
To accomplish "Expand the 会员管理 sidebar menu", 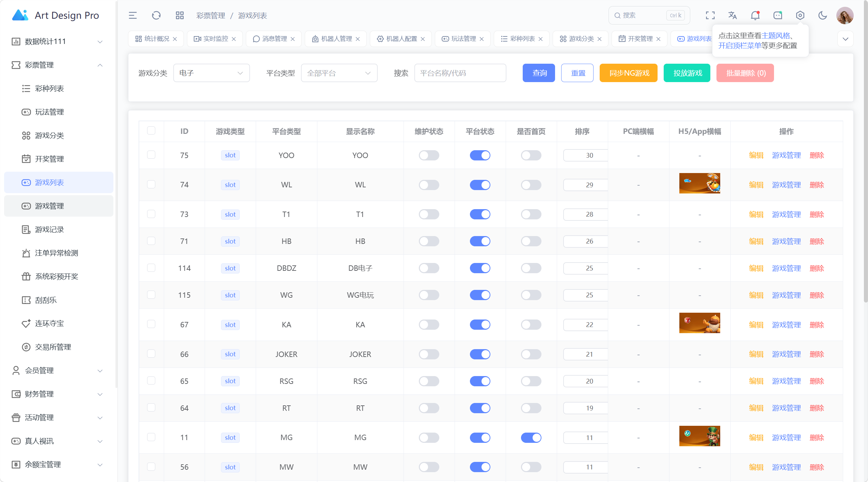I will pyautogui.click(x=59, y=371).
